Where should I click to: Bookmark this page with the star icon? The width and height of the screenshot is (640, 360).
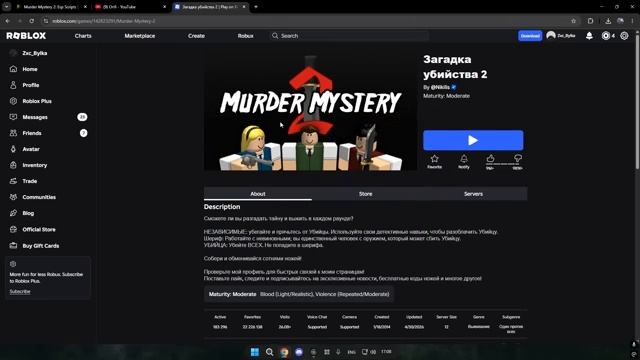[x=573, y=21]
